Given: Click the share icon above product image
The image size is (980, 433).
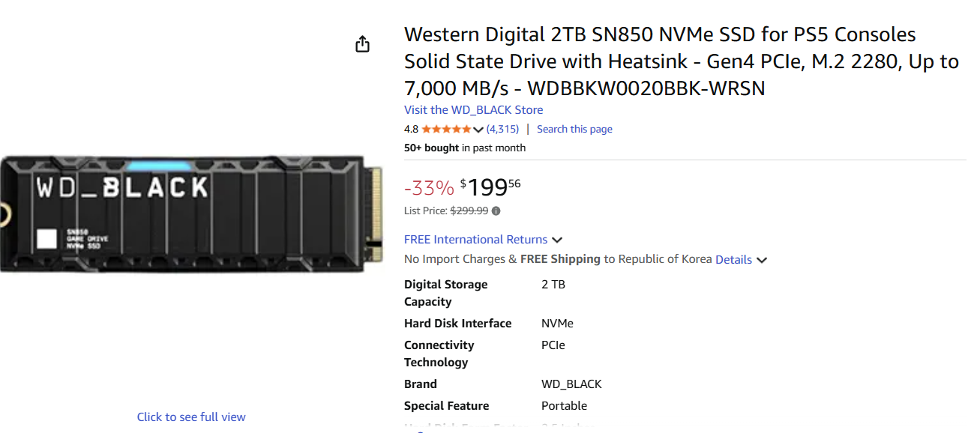Looking at the screenshot, I should (362, 44).
